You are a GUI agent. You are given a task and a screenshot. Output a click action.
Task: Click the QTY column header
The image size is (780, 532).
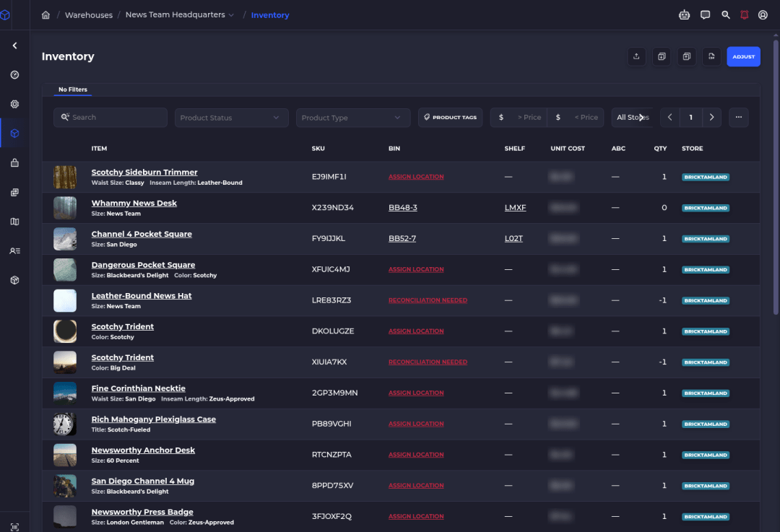tap(660, 148)
